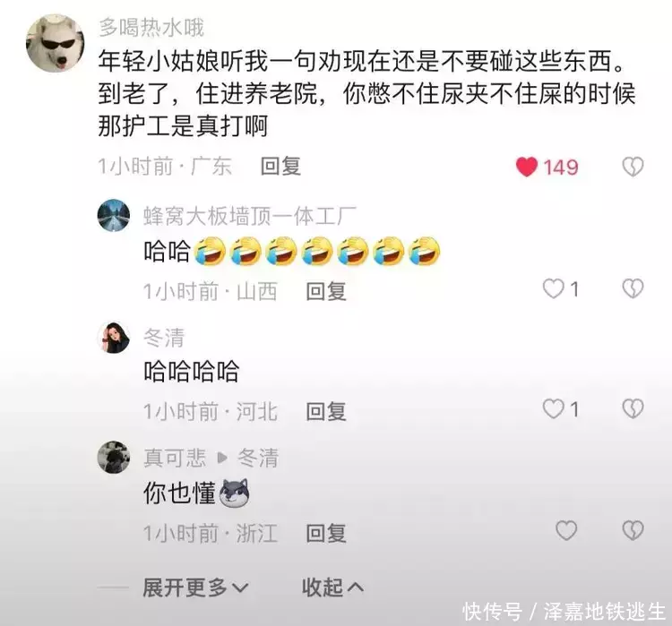Like 真可悲's 你也懂 reply
672x626 pixels.
tap(566, 530)
